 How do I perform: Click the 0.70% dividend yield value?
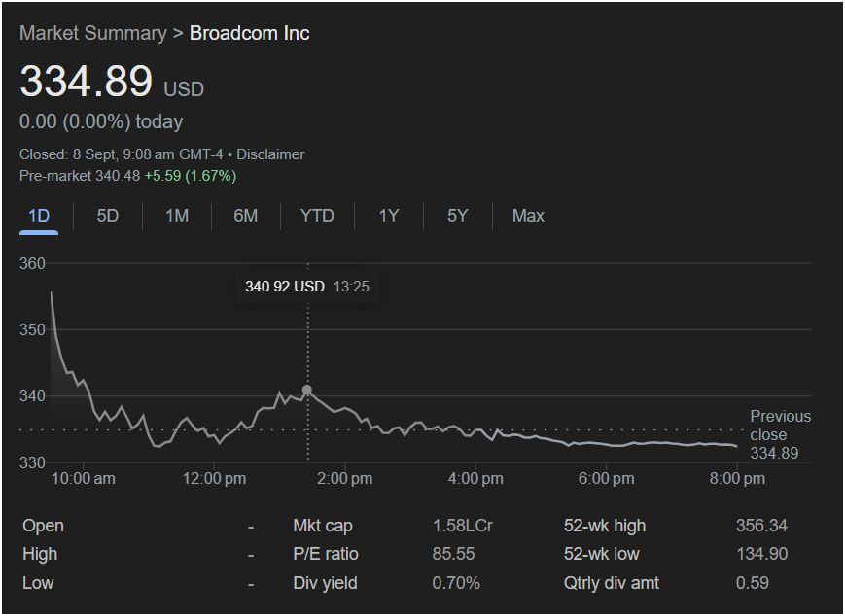coord(456,583)
